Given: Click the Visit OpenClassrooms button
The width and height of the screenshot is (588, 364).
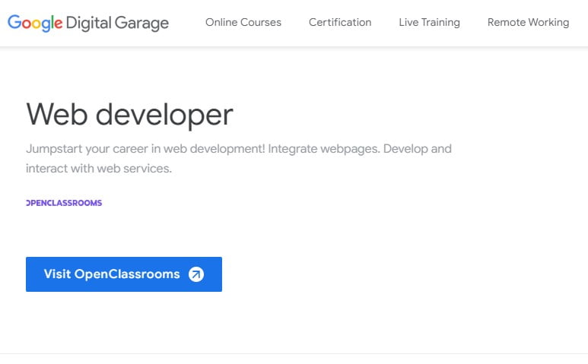Looking at the screenshot, I should (x=124, y=274).
